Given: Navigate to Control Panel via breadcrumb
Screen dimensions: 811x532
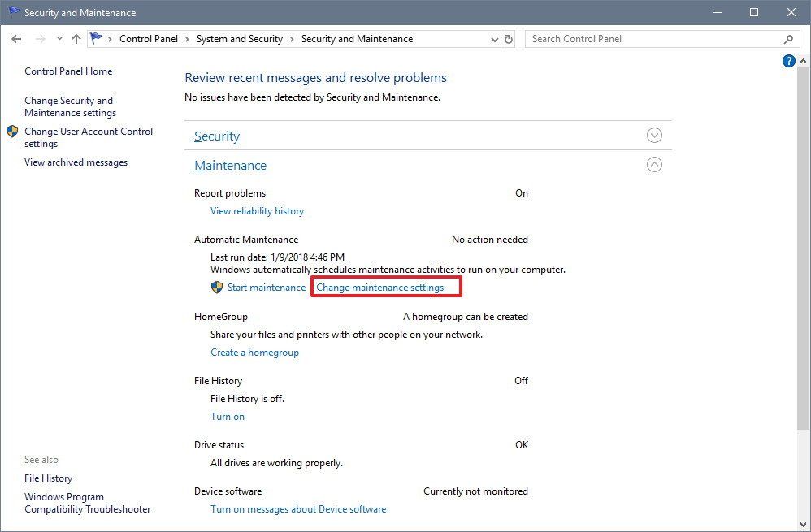Looking at the screenshot, I should coord(149,38).
